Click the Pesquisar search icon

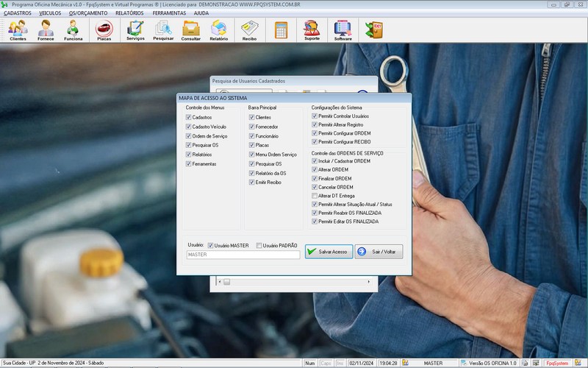pos(163,29)
